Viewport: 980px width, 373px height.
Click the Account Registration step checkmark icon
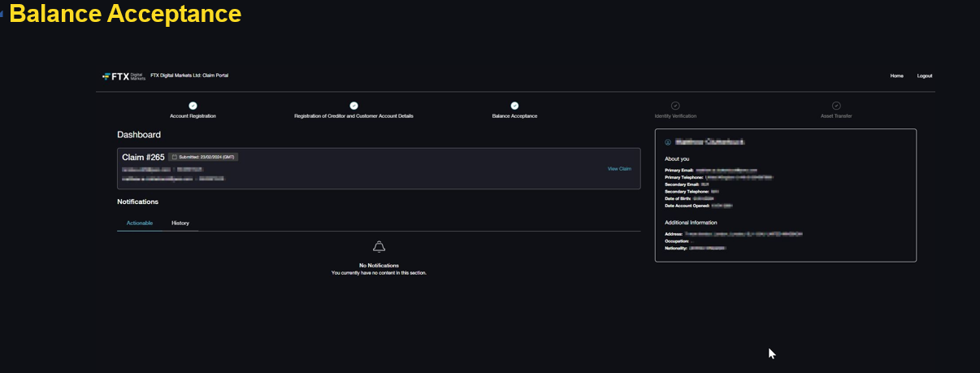193,106
